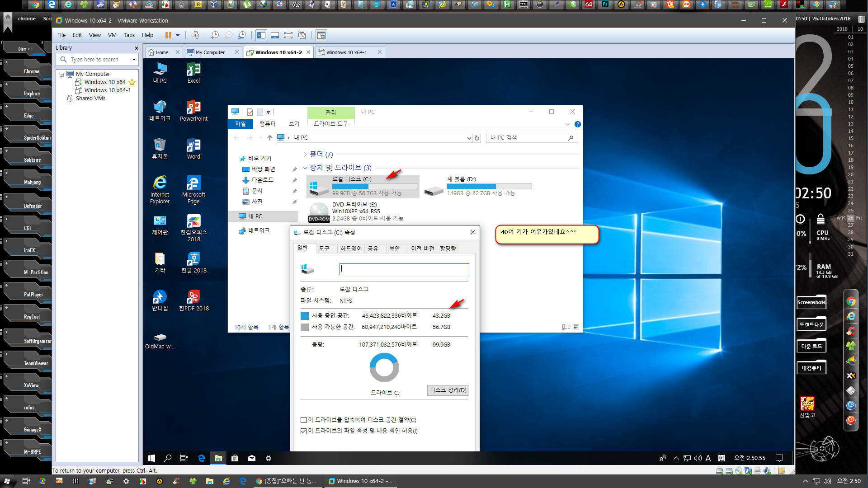The height and width of the screenshot is (488, 868).
Task: Switch to Windows 10 x64-1 VMware tab
Action: pos(347,52)
